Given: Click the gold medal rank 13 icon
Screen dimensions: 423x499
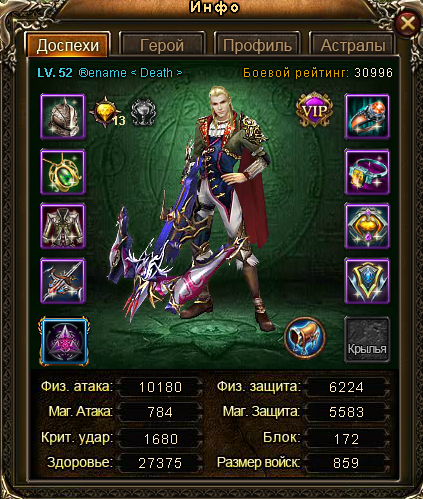Looking at the screenshot, I should pyautogui.click(x=107, y=112).
